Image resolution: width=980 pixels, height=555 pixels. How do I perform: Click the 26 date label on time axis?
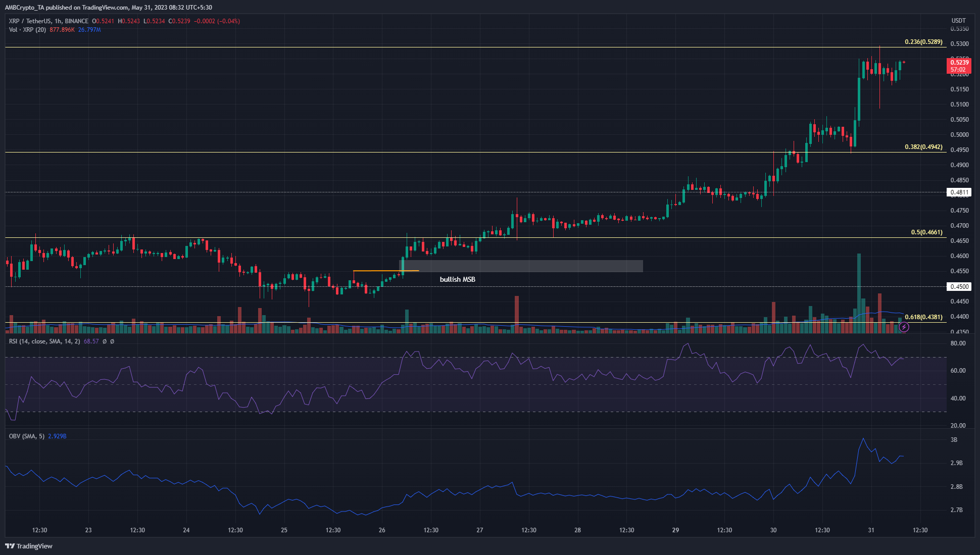[x=382, y=530]
